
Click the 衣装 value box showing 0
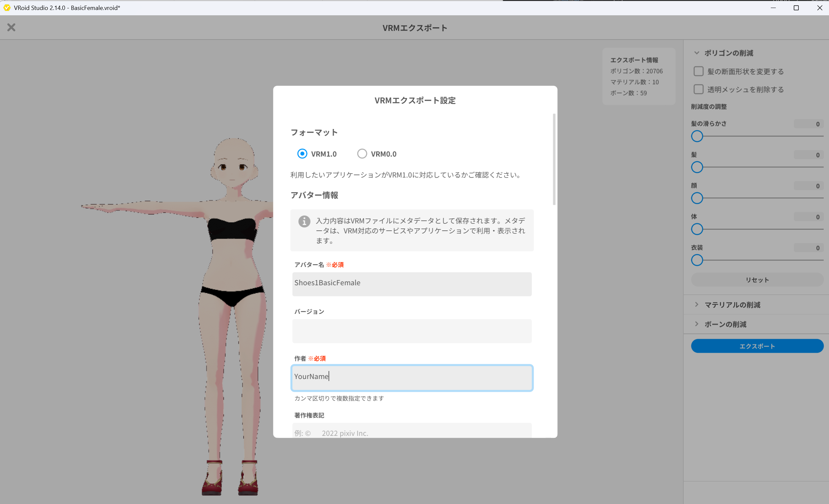808,248
